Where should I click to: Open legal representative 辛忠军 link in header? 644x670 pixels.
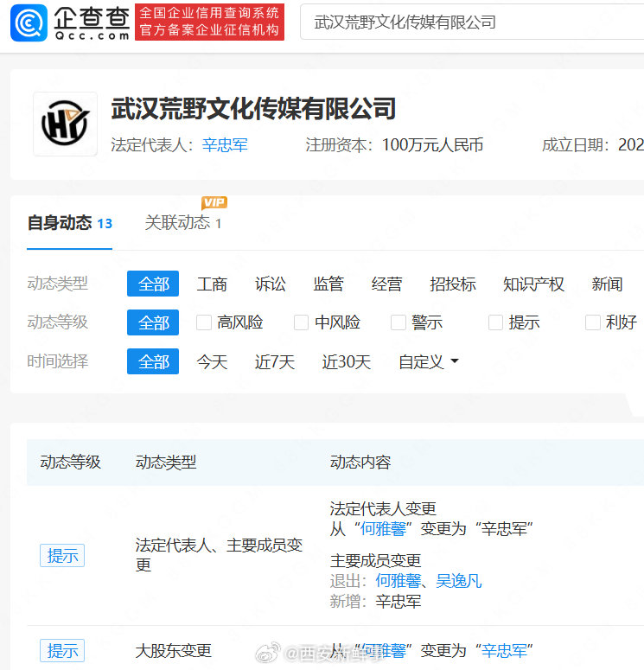[x=225, y=145]
